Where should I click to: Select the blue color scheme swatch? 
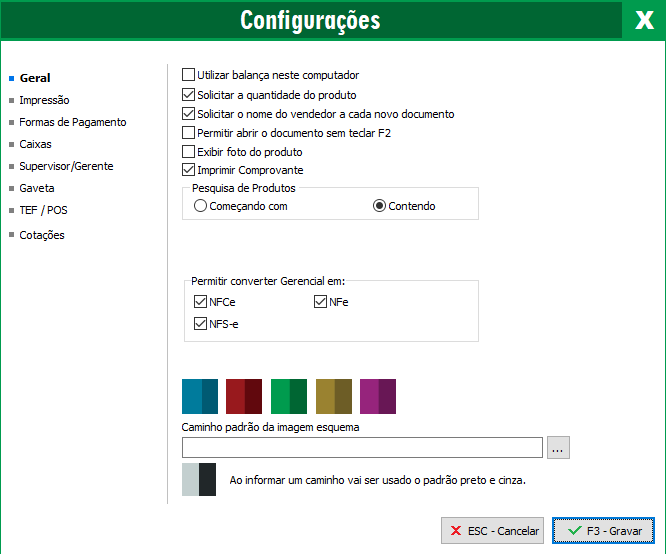(200, 396)
